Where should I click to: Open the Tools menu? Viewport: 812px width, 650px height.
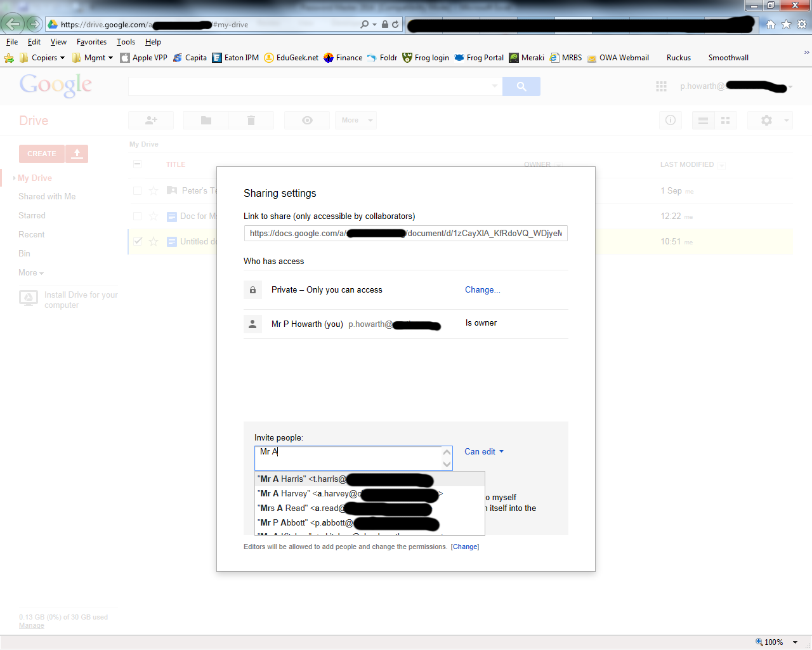(x=126, y=42)
